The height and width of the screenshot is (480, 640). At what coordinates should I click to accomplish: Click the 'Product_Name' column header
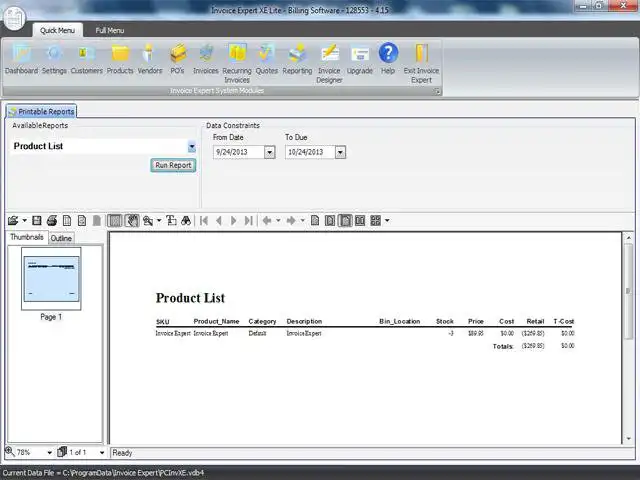[216, 321]
